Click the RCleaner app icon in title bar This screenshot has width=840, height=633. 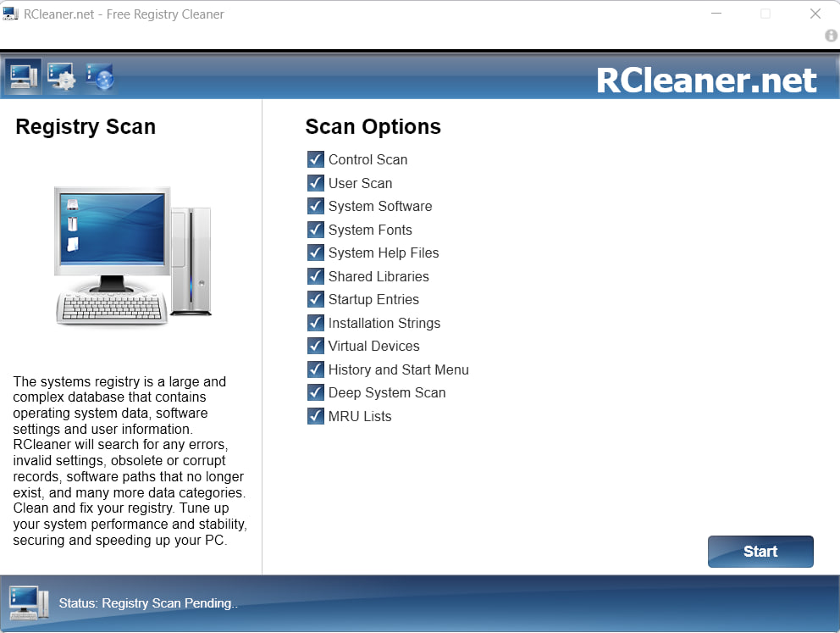click(x=10, y=14)
